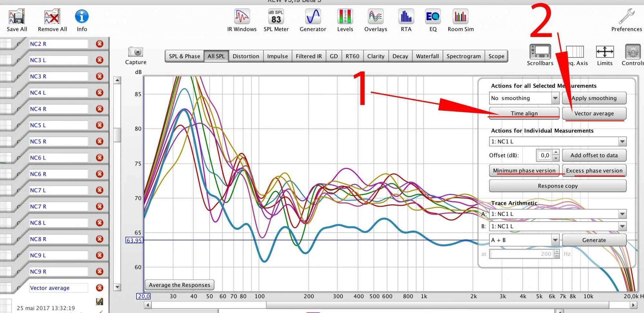Delete the NC2 R measurement
The width and height of the screenshot is (644, 313).
pos(100,44)
